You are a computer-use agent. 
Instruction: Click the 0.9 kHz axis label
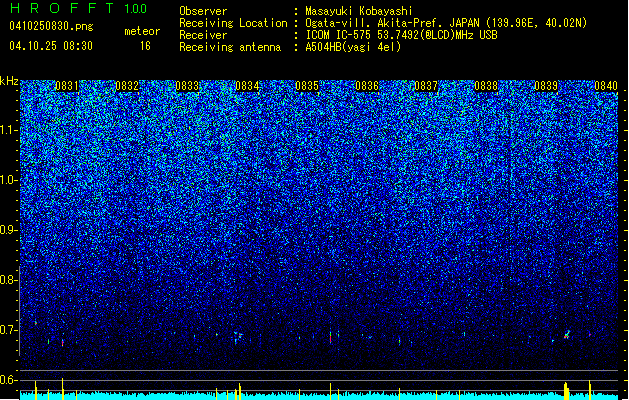coord(8,230)
